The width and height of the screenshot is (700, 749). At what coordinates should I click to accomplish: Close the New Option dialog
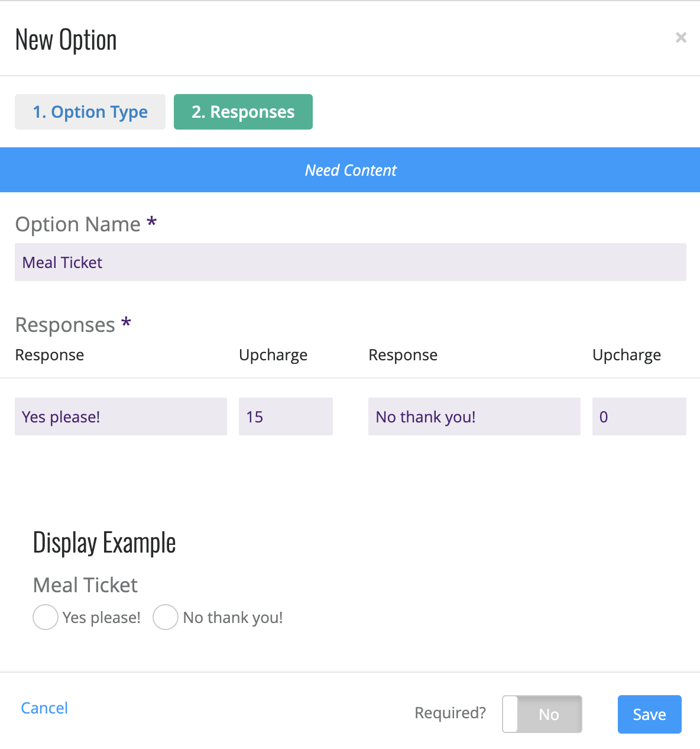[681, 38]
